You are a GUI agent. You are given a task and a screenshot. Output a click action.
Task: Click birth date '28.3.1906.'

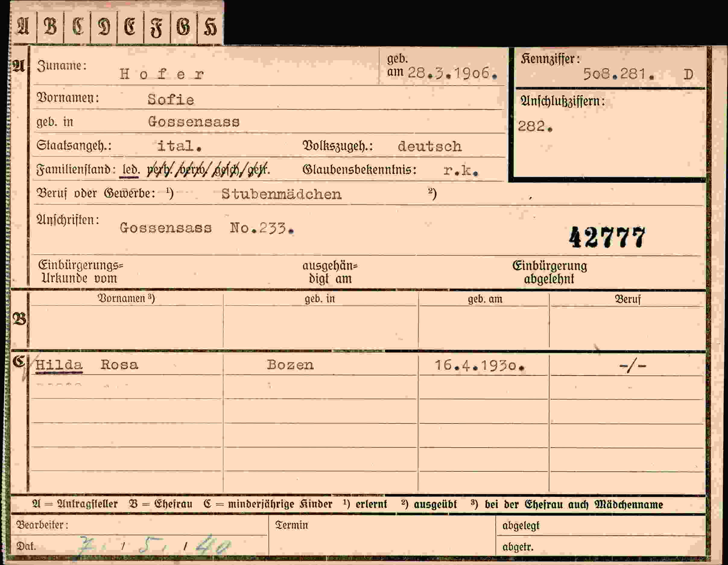(x=453, y=73)
